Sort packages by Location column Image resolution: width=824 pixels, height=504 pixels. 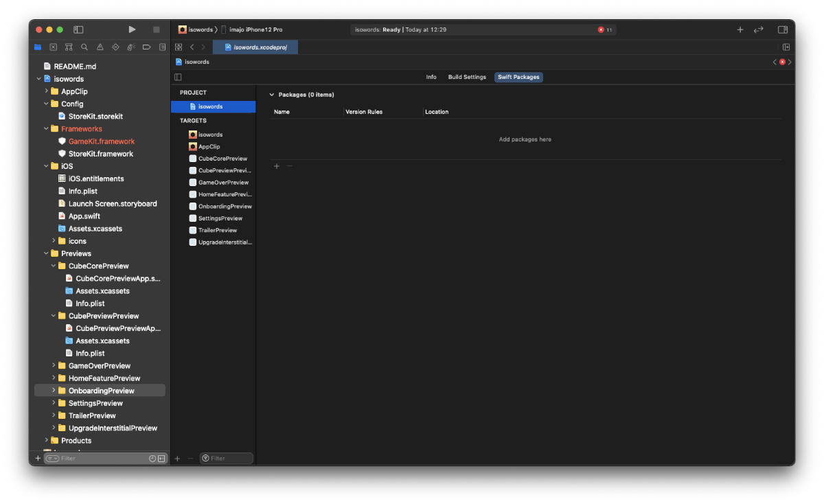tap(437, 112)
